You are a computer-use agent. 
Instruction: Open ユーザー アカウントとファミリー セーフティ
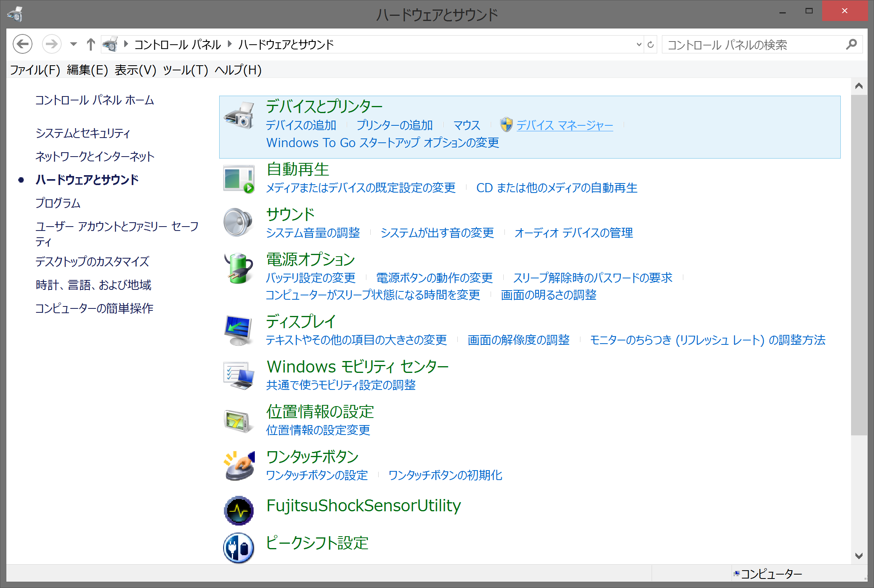coord(117,234)
